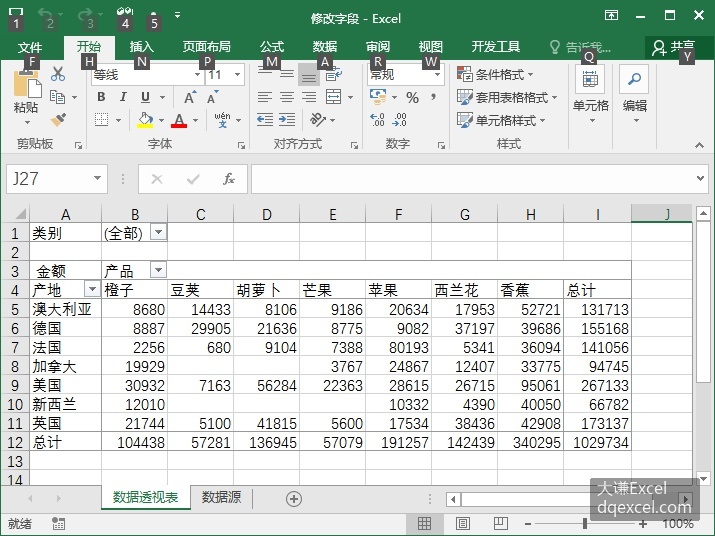Click Merge and Center icon
The height and width of the screenshot is (536, 715).
point(334,97)
